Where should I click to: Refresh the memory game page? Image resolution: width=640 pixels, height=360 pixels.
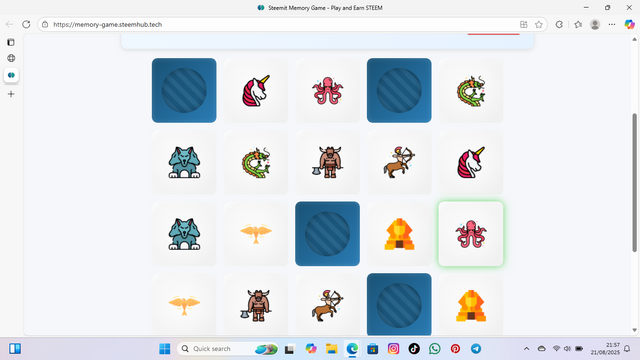(26, 24)
